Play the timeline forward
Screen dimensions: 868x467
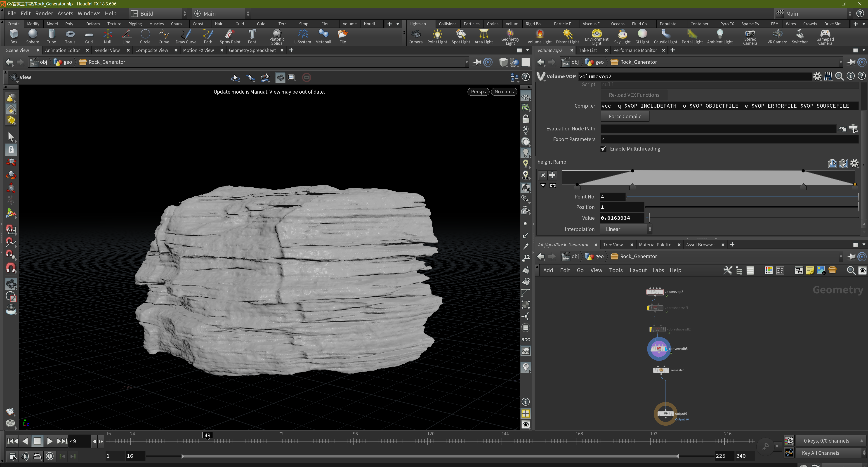[x=50, y=441]
